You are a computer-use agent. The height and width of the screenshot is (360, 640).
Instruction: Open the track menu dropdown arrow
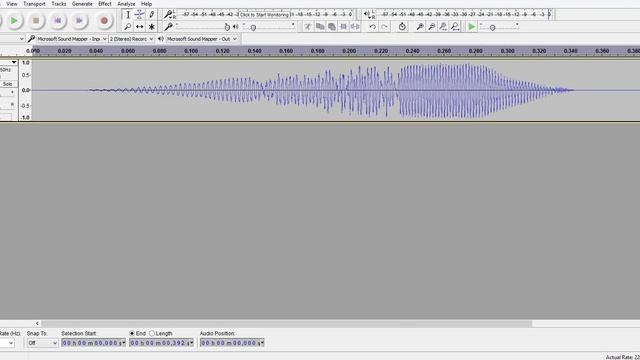point(14,62)
